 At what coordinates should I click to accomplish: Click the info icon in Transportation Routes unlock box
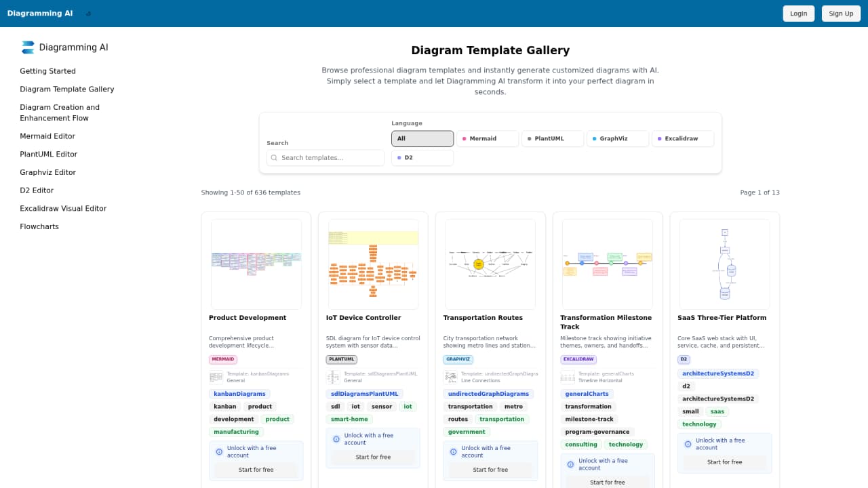[x=454, y=452]
